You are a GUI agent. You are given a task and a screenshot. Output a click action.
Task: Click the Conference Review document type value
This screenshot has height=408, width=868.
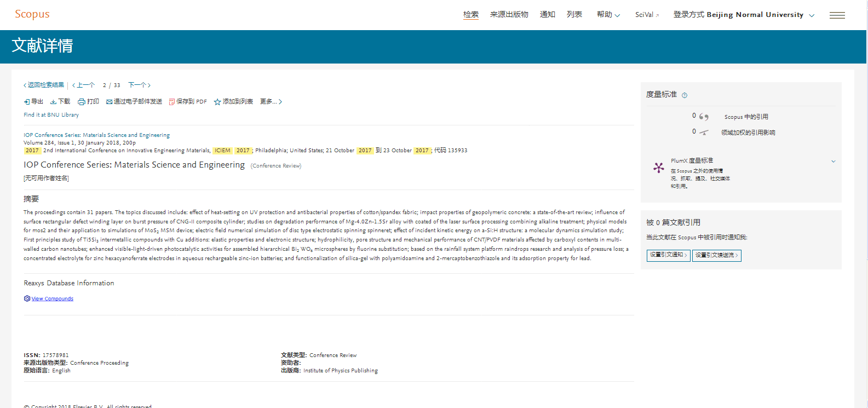333,355
